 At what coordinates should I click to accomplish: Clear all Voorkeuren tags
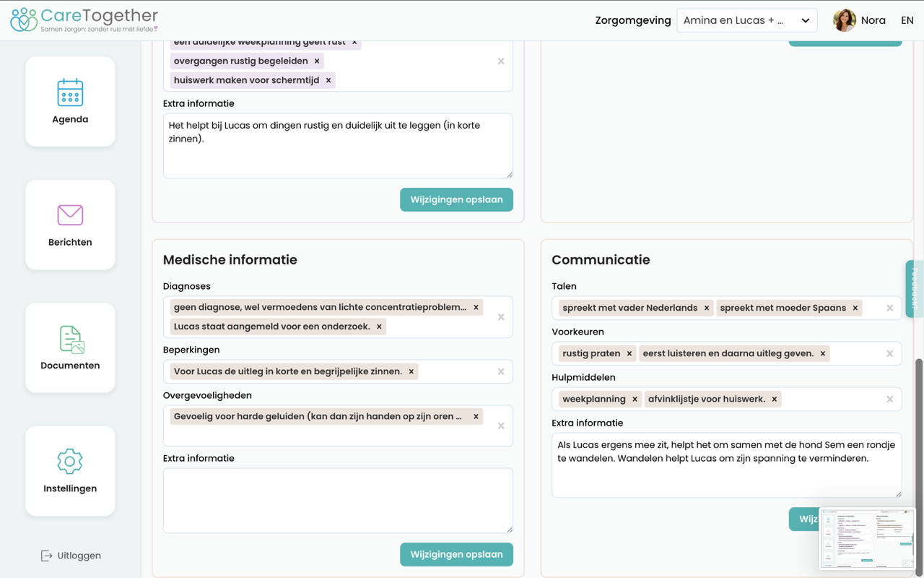click(x=890, y=353)
